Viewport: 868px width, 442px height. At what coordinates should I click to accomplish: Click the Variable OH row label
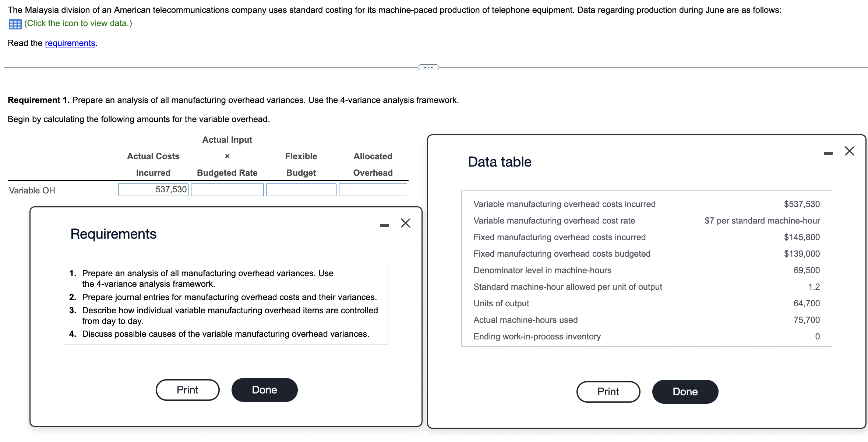pos(32,190)
